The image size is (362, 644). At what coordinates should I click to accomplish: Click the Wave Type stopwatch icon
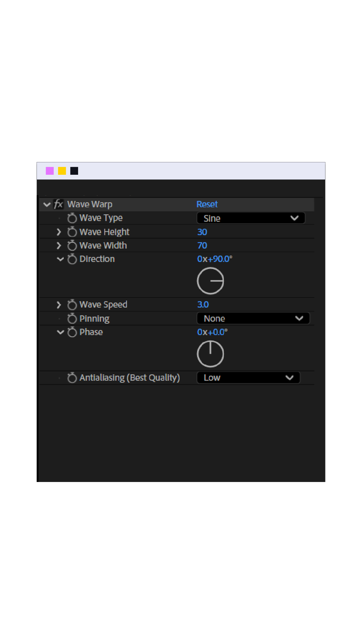coord(72,218)
